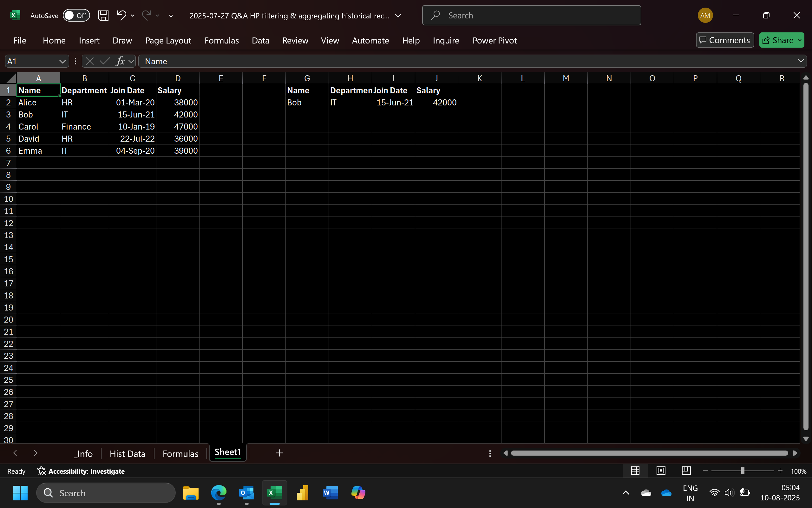
Task: Show hidden system tray icons chevron
Action: (x=625, y=493)
